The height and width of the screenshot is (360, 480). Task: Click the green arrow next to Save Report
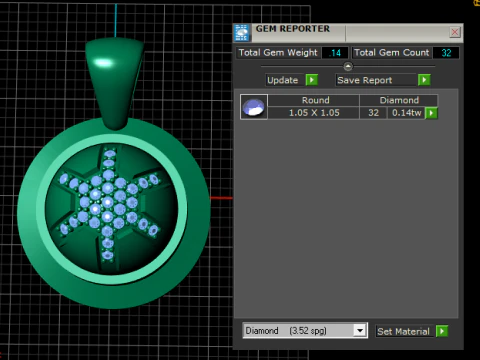424,80
